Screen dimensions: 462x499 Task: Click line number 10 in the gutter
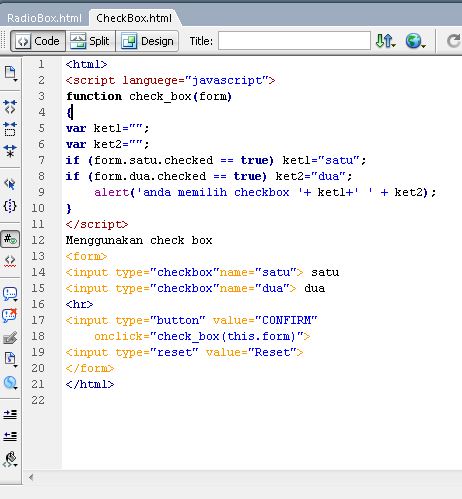coord(38,208)
